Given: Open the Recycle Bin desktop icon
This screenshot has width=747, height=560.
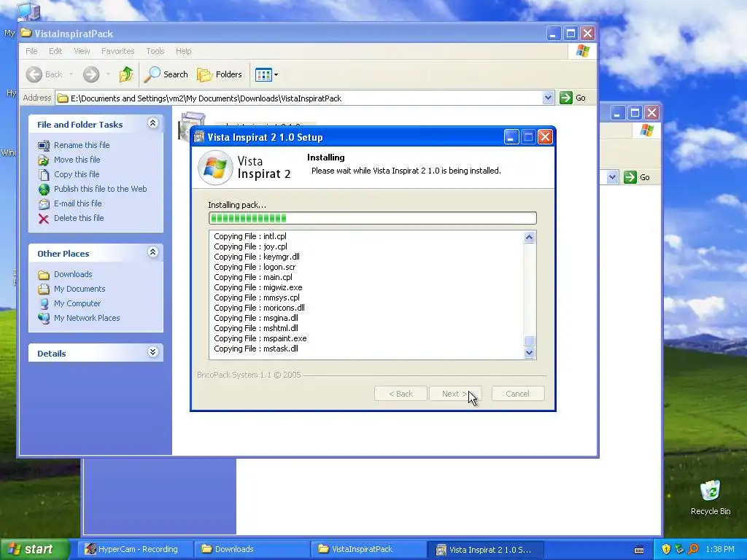Looking at the screenshot, I should [711, 497].
